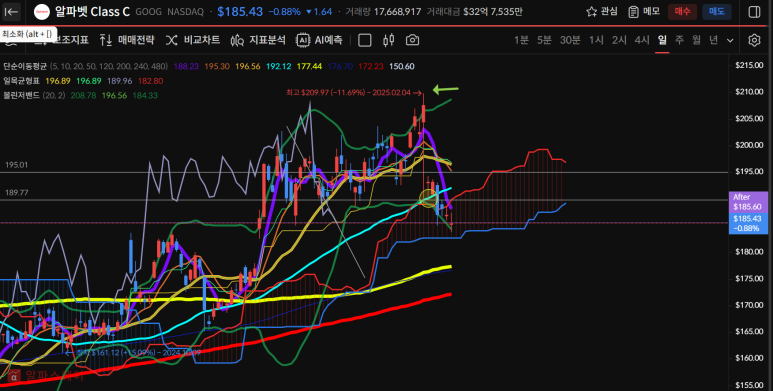Collapse the chart panel with the back-arrow icon
The image size is (773, 391).
point(11,12)
